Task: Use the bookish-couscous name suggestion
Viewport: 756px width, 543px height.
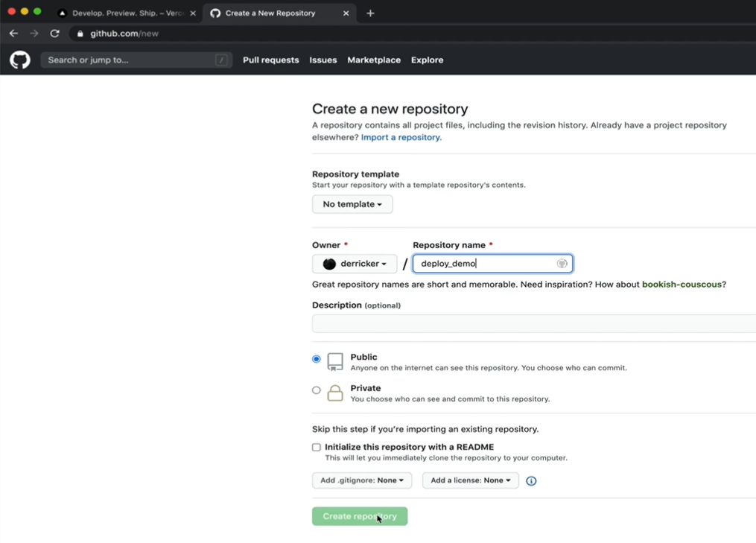Action: (x=682, y=284)
